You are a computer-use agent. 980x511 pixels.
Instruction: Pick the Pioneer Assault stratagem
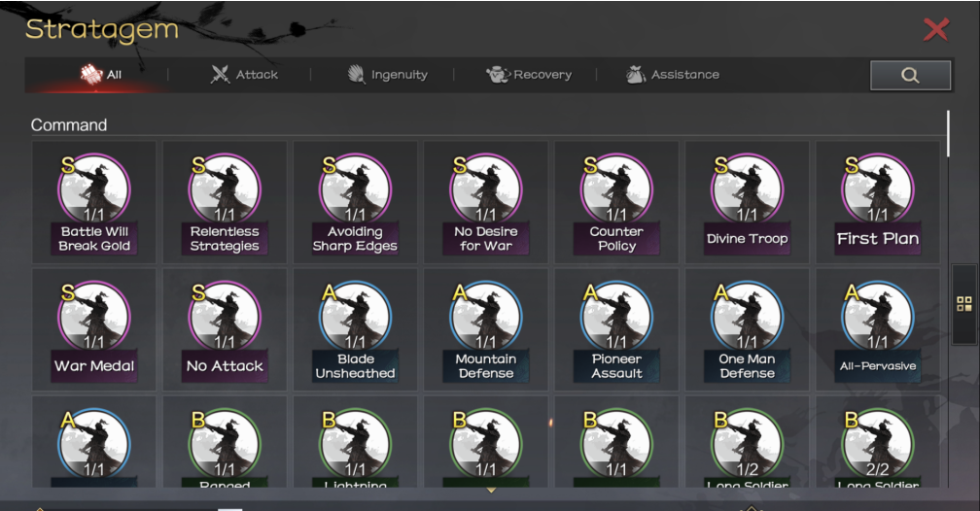616,328
